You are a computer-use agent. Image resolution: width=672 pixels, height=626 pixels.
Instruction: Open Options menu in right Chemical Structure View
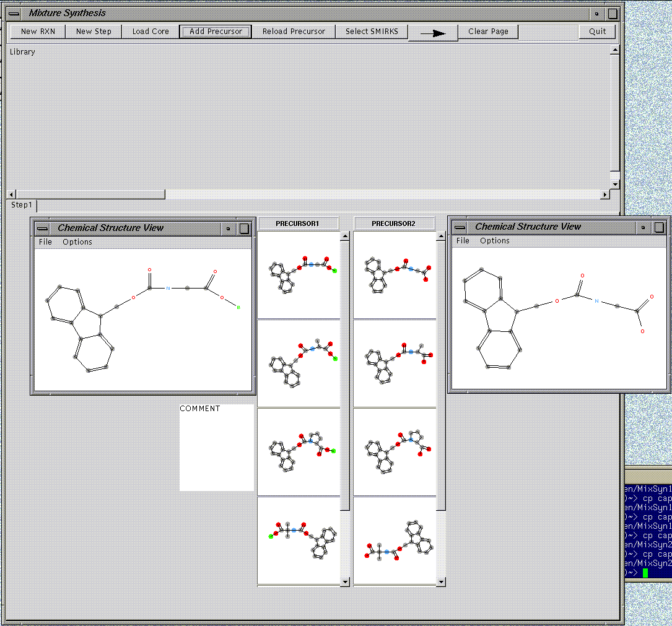point(495,240)
